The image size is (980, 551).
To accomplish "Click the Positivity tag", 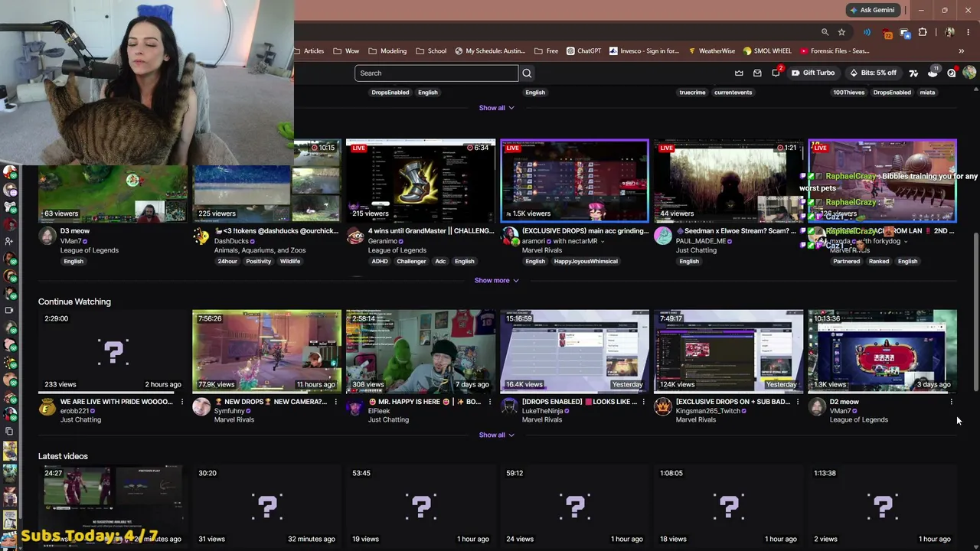I will pos(259,261).
